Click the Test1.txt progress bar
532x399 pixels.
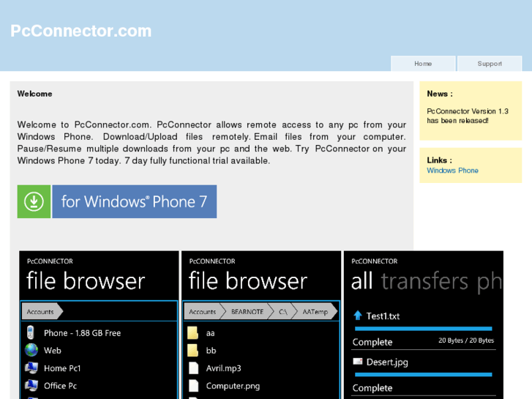coord(424,329)
